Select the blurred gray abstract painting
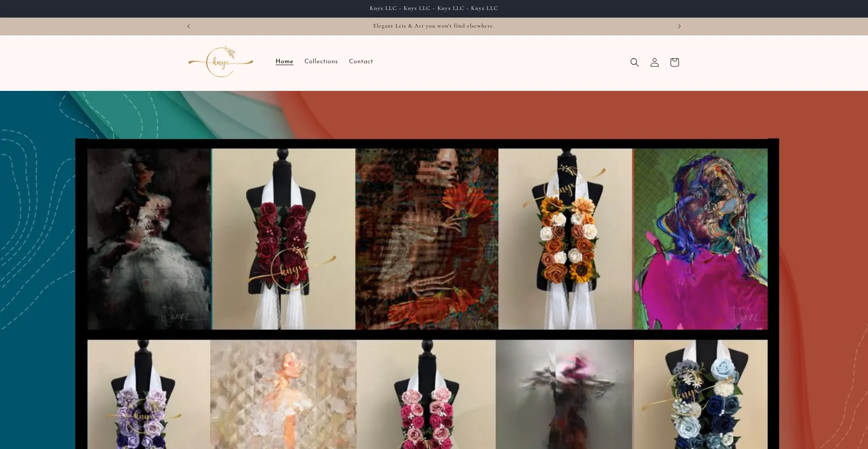 click(565, 394)
